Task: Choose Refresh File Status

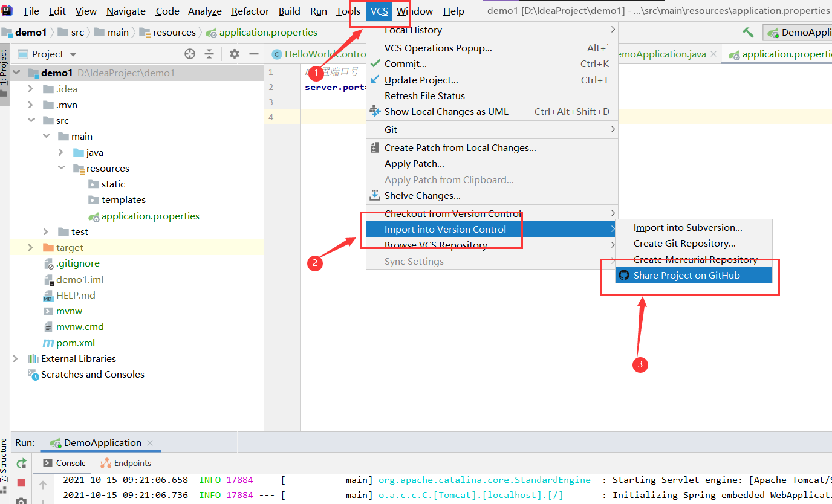Action: coord(492,95)
